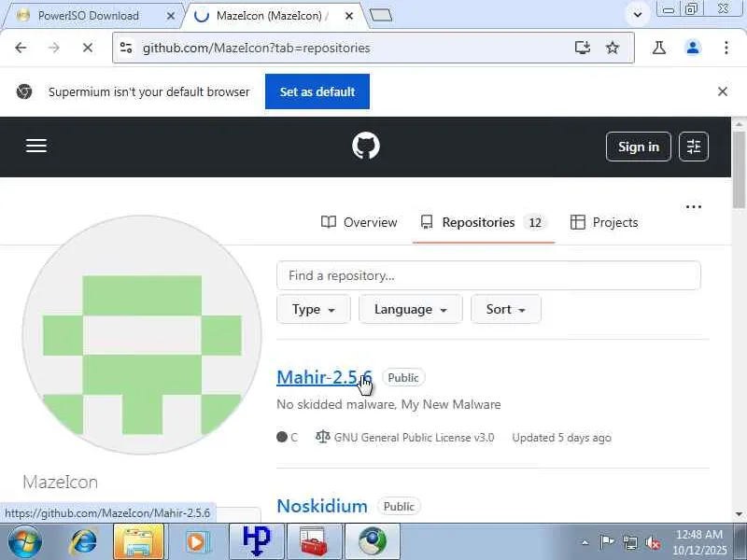747x560 pixels.
Task: Show hidden system tray icons
Action: (585, 542)
